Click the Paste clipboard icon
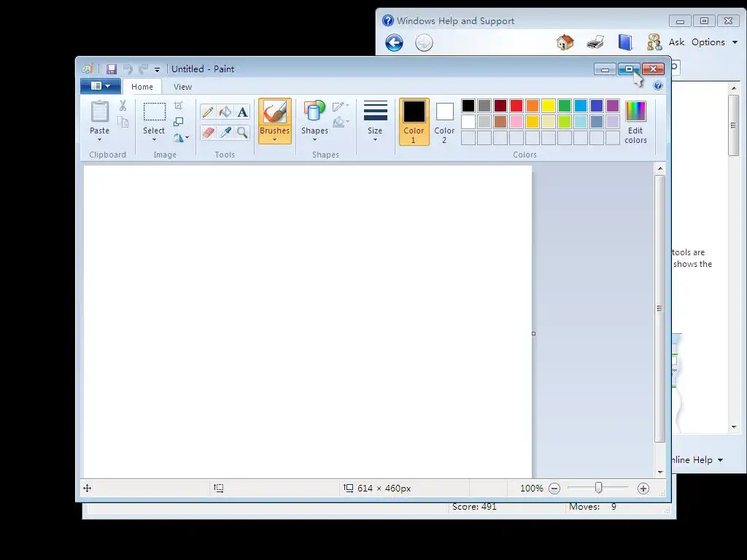 [99, 112]
